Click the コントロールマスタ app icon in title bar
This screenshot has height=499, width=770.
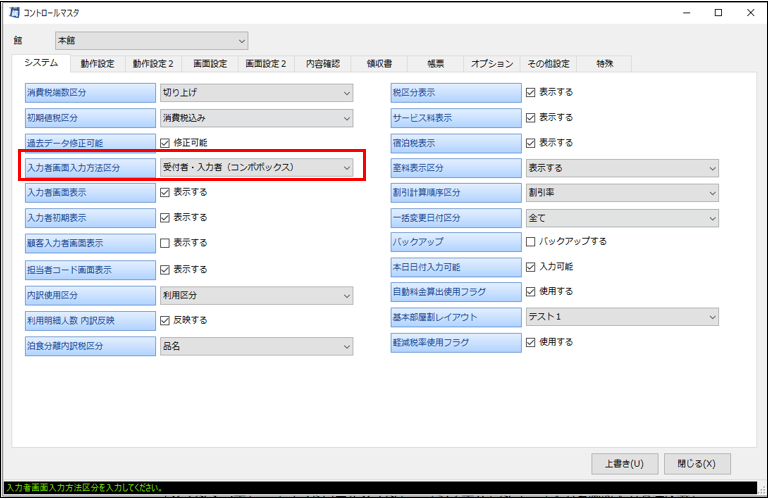point(16,13)
